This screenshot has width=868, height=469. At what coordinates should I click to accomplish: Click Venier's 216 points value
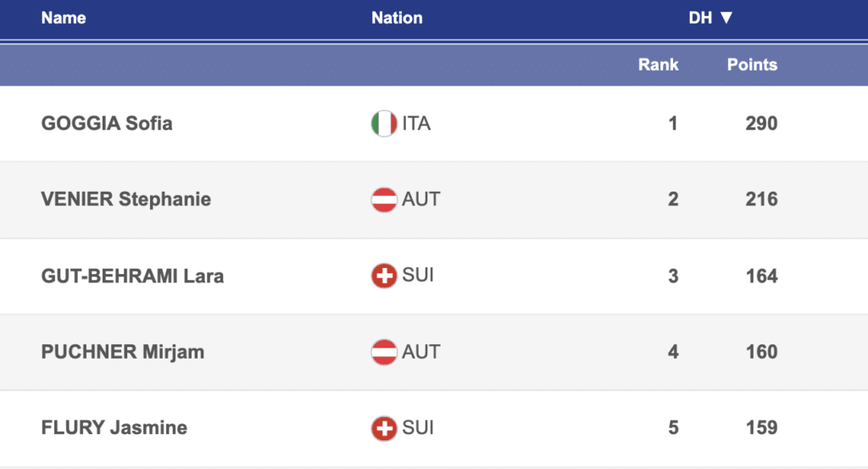click(x=761, y=200)
